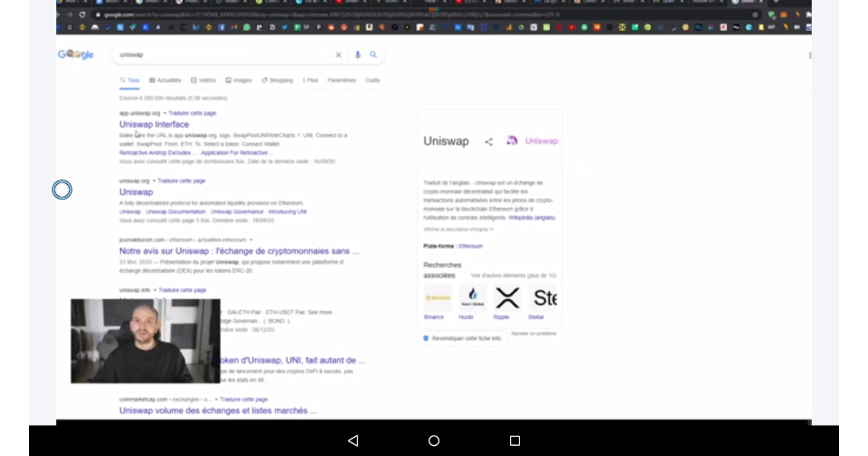This screenshot has height=456, width=868.
Task: Click the presenter webcam video overlay
Action: pyautogui.click(x=146, y=341)
